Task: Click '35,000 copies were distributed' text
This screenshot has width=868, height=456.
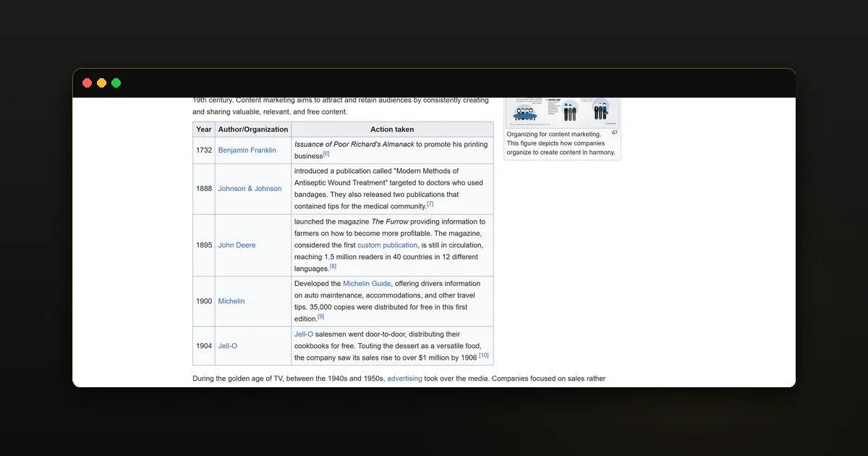Action: [373, 307]
